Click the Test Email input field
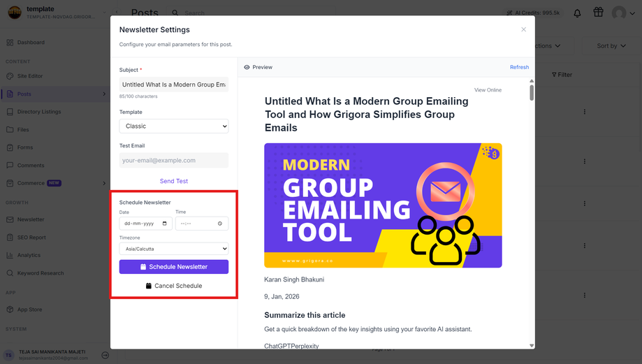Screen dimensions: 642x364 (x=174, y=160)
